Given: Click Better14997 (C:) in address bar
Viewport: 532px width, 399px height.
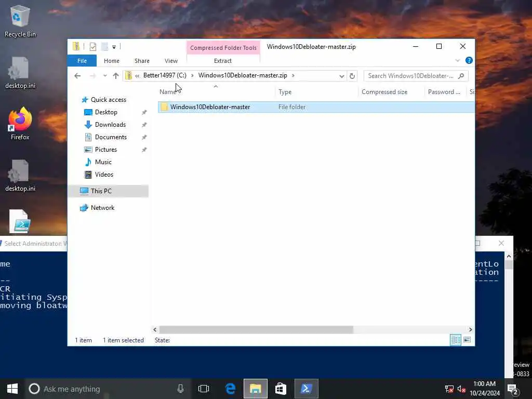Looking at the screenshot, I should 165,75.
